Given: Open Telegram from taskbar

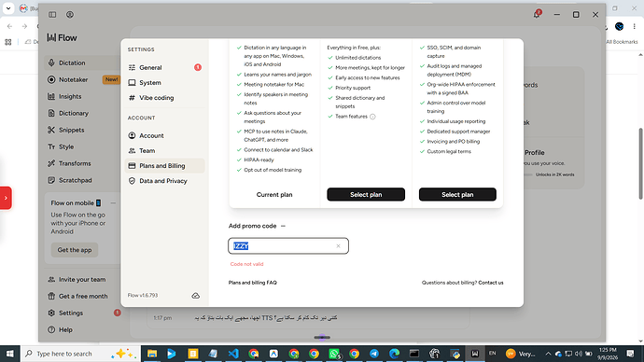Looking at the screenshot, I should 374,354.
